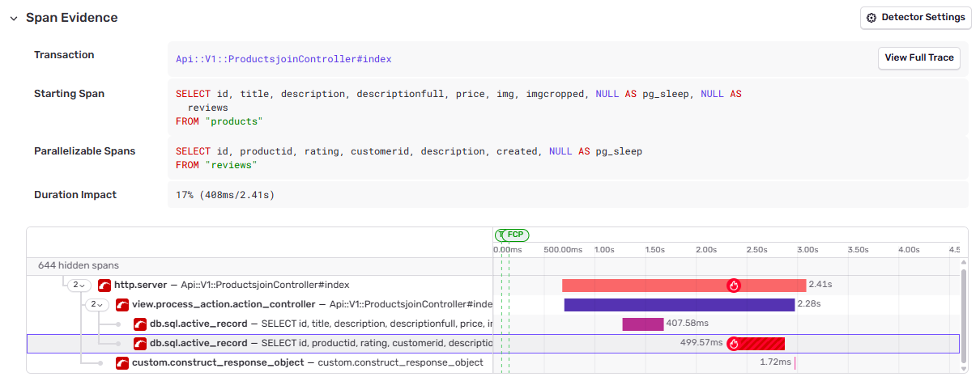Screen dimensions: 980x381
Task: Click Rails icon on custom.construct_response_object row
Action: (122, 362)
